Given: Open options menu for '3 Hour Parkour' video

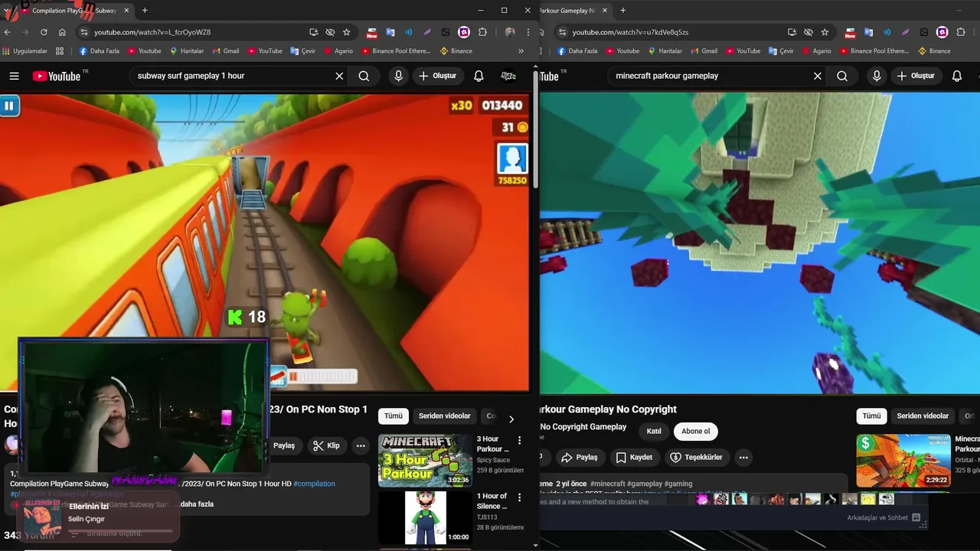Looking at the screenshot, I should (x=519, y=440).
